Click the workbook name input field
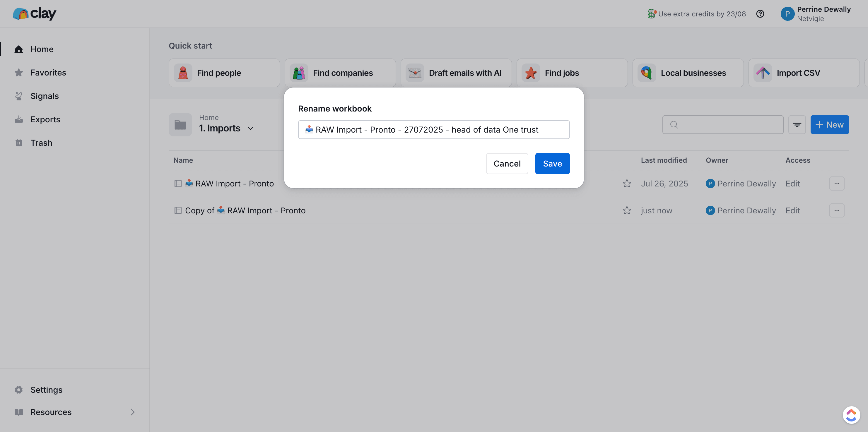 pyautogui.click(x=434, y=130)
